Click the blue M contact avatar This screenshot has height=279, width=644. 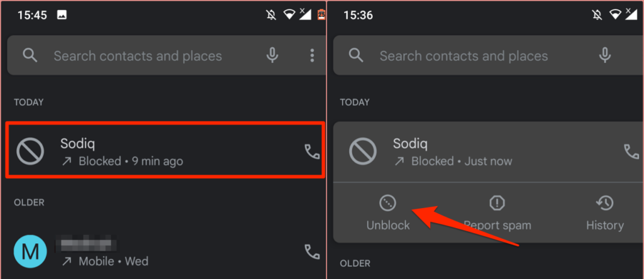[x=30, y=251]
